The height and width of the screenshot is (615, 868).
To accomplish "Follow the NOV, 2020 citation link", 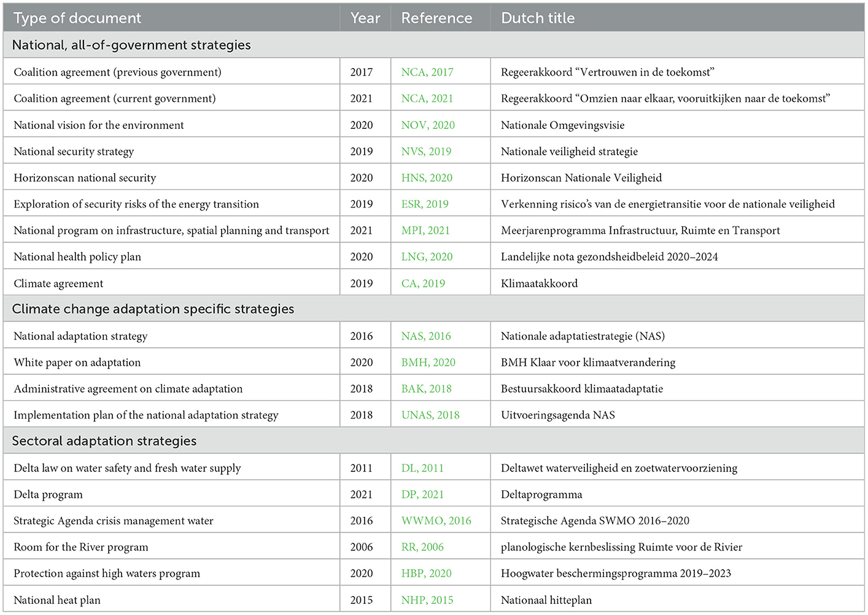I will (x=428, y=125).
